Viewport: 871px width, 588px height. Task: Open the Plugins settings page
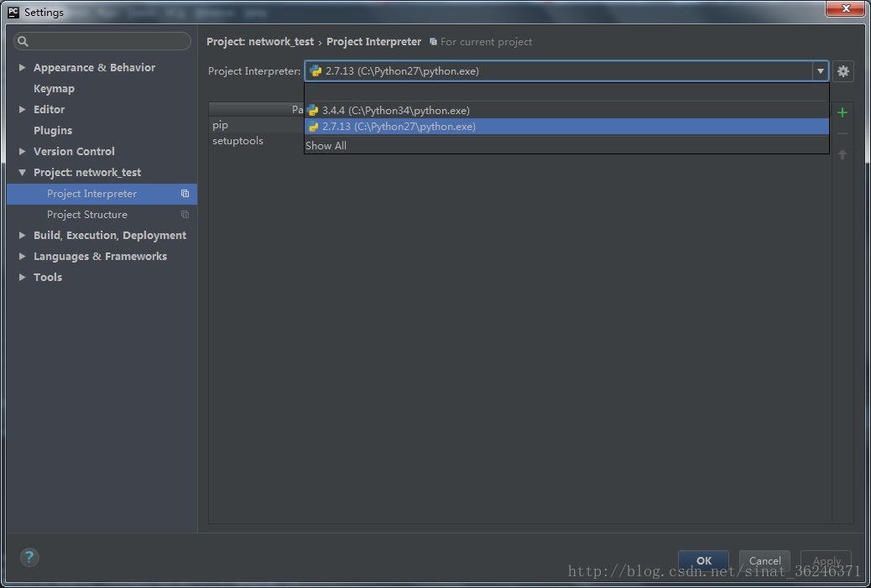(53, 131)
